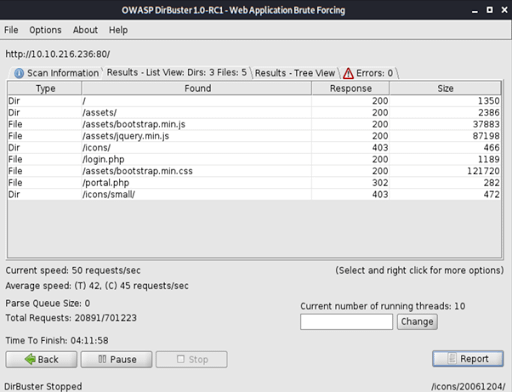Select Results - List View tab

(177, 72)
